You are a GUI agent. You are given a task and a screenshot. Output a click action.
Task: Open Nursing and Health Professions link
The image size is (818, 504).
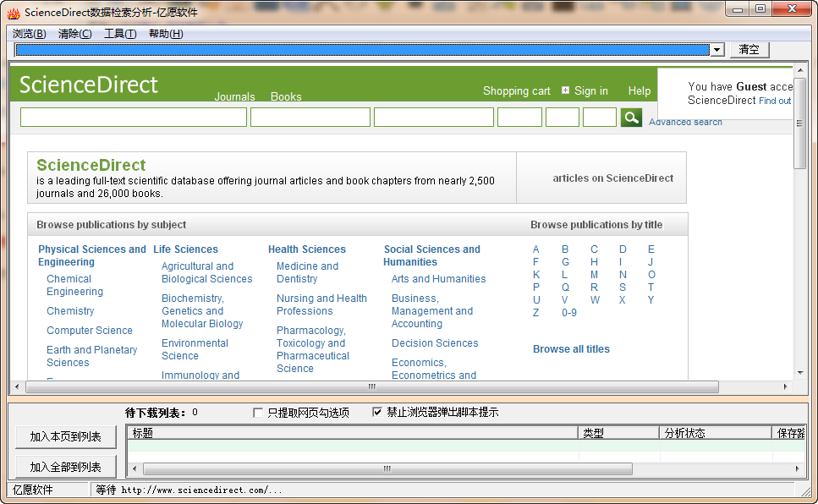pos(321,304)
